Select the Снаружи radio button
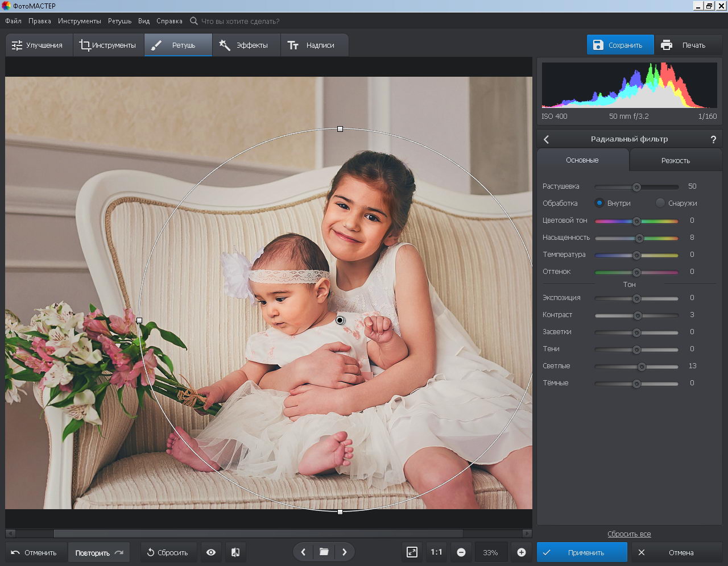Screen dimensions: 728x566 pyautogui.click(x=660, y=203)
